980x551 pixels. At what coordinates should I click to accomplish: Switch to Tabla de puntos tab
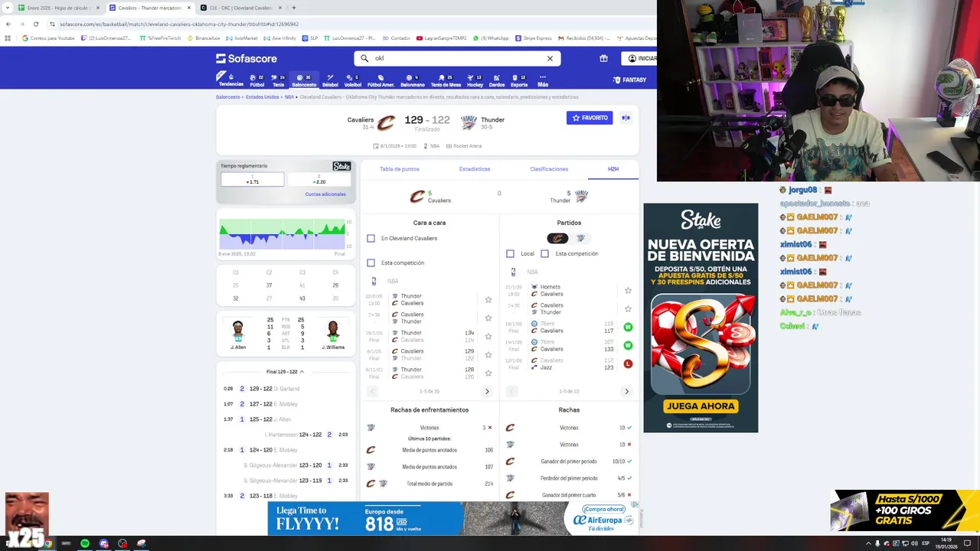tap(400, 169)
